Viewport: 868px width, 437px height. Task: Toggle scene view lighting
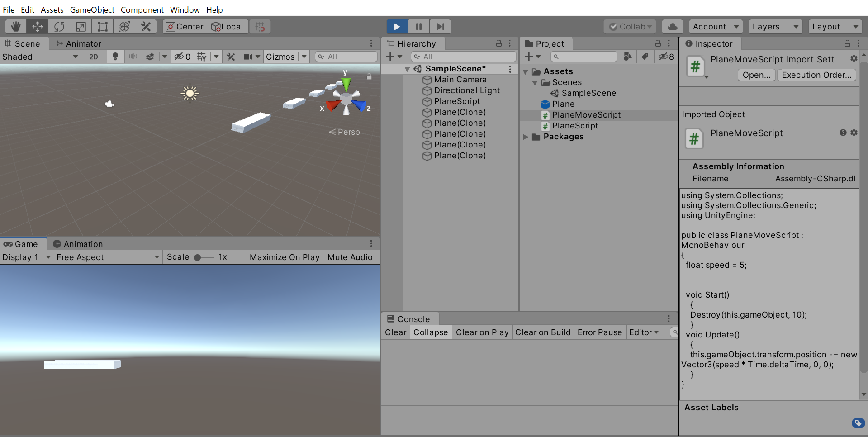[x=115, y=56]
